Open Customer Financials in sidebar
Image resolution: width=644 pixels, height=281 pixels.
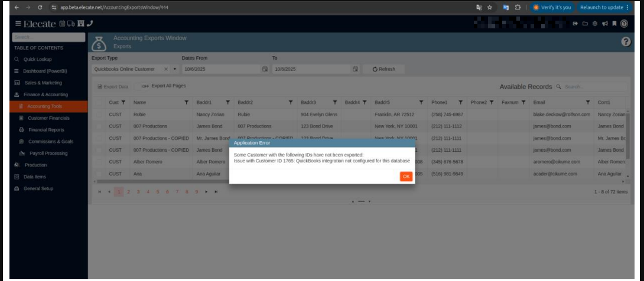coord(48,118)
